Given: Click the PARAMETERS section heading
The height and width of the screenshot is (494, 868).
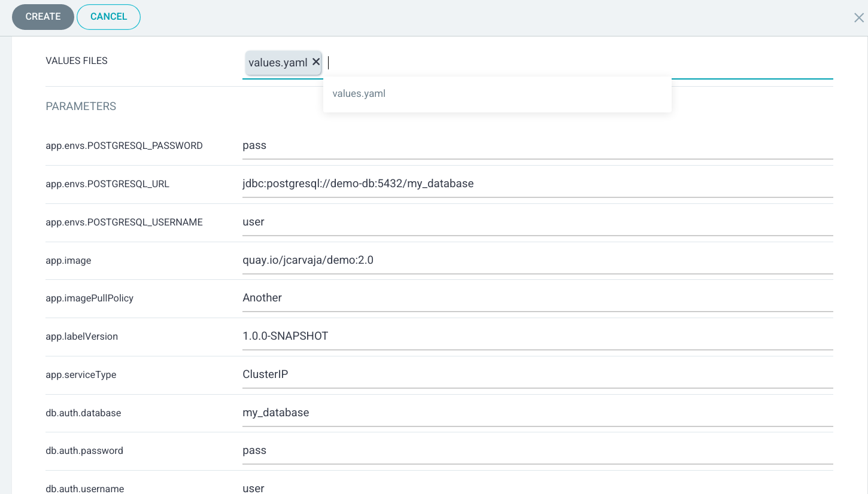Looking at the screenshot, I should [x=81, y=106].
